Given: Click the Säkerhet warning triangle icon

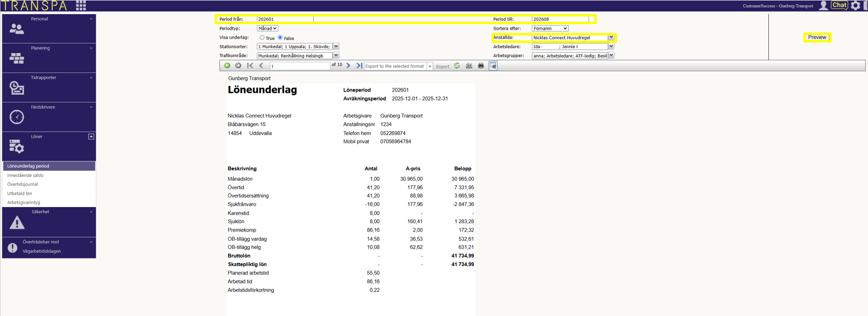Looking at the screenshot, I should point(17,222).
